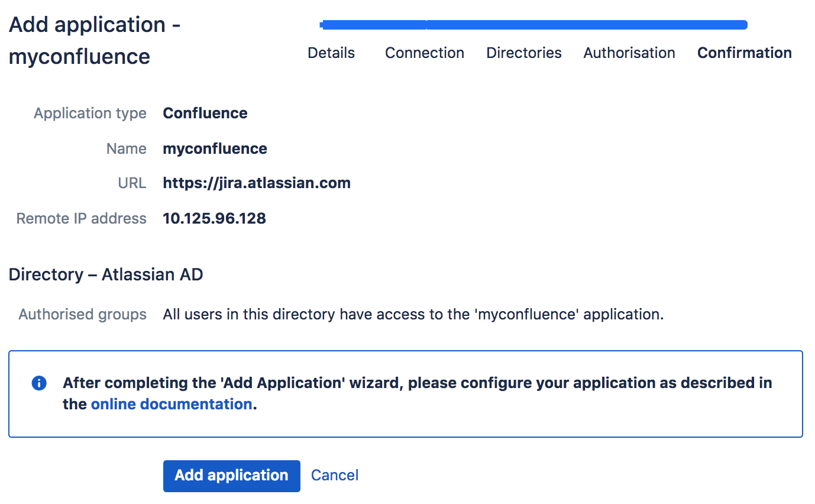Image resolution: width=815 pixels, height=504 pixels.
Task: Click the remote IP address 10.125.96.128
Action: point(214,219)
